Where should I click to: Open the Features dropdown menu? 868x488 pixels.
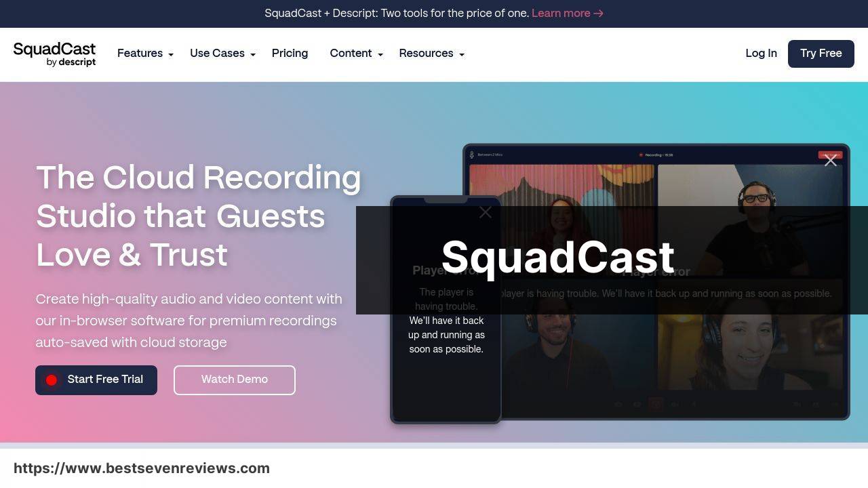coord(145,54)
